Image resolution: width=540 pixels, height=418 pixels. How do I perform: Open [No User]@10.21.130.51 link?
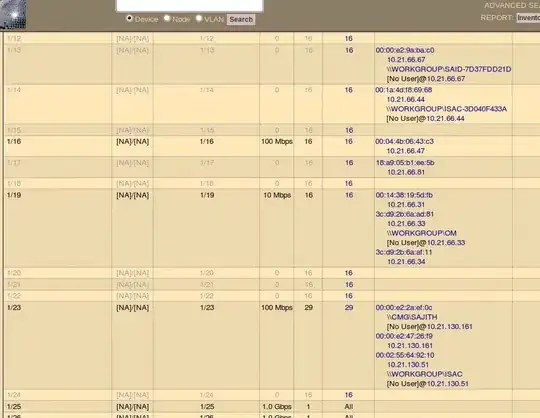[427, 384]
